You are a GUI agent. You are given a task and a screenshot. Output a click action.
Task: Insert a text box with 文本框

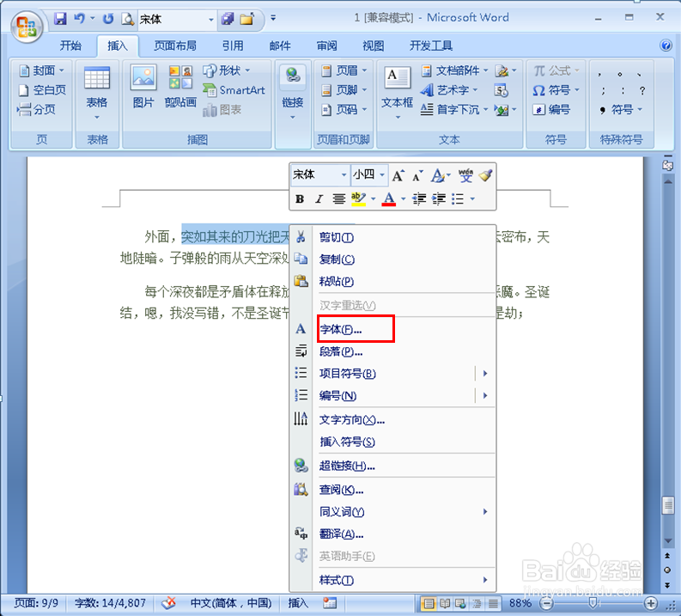[x=397, y=93]
